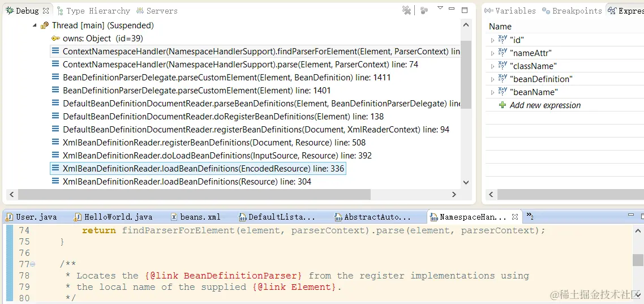The width and height of the screenshot is (644, 304).
Task: Click Debug view horizontal scroll right arrow
Action: (454, 194)
